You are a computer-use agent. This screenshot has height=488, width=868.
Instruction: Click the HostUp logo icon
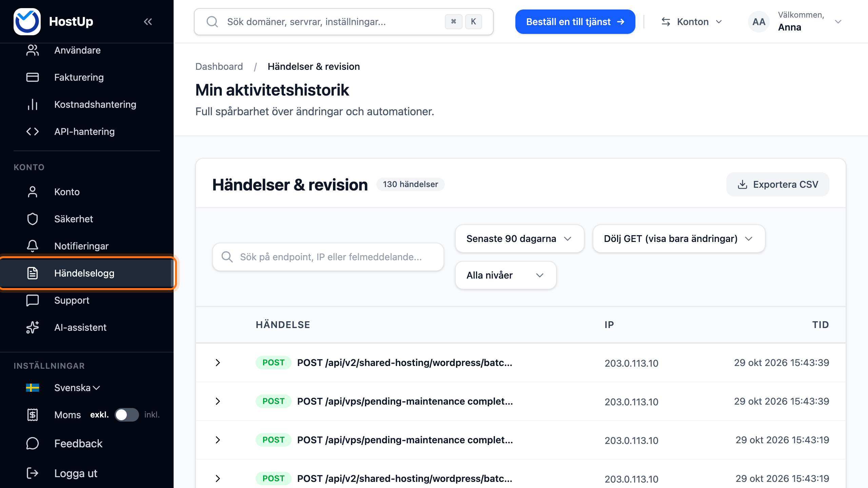click(27, 22)
